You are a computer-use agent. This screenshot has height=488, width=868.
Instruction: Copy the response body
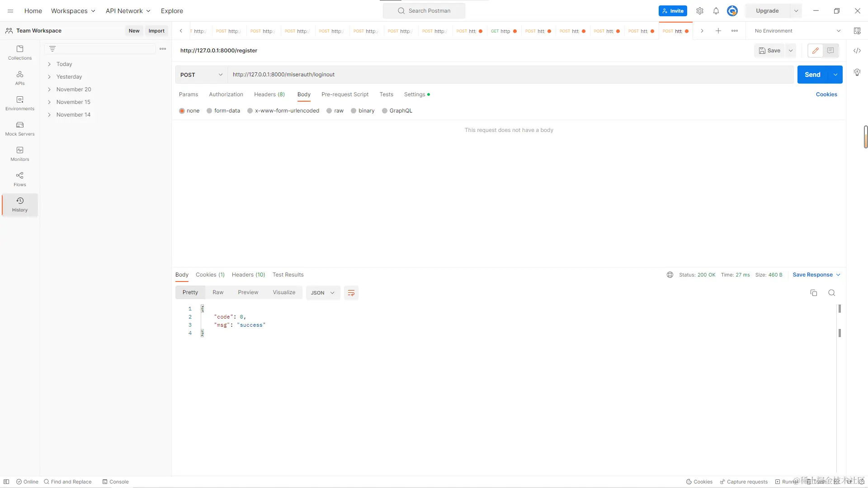tap(814, 293)
